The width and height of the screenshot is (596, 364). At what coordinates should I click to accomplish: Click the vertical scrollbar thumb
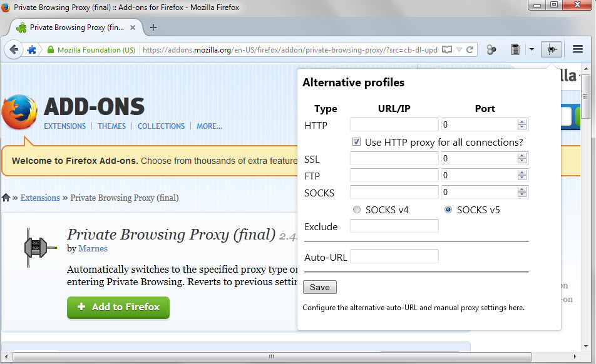586,96
